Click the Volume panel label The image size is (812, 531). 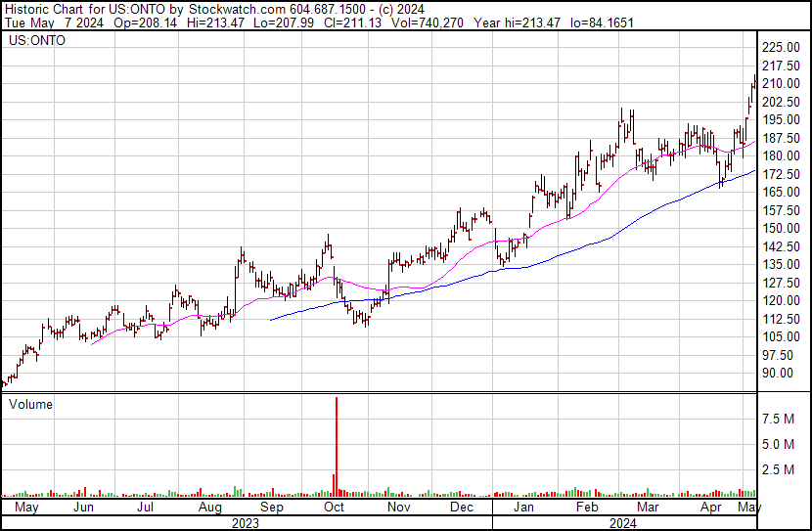click(29, 404)
